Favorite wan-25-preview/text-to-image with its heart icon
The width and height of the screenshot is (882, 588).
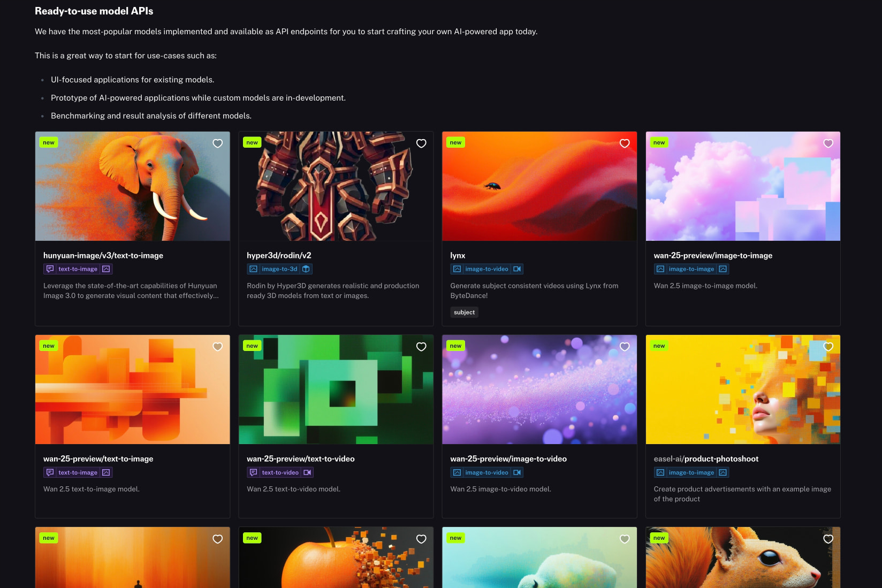pyautogui.click(x=217, y=347)
